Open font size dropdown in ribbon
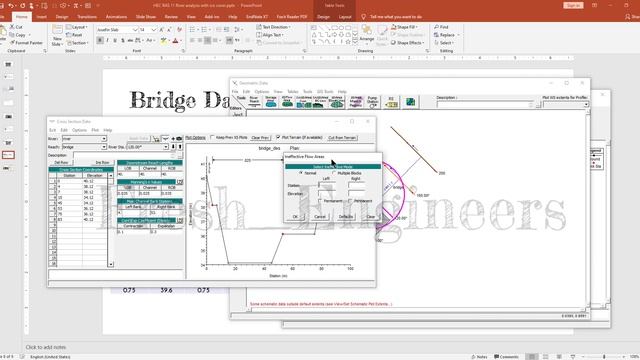The image size is (640, 360). pyautogui.click(x=153, y=30)
